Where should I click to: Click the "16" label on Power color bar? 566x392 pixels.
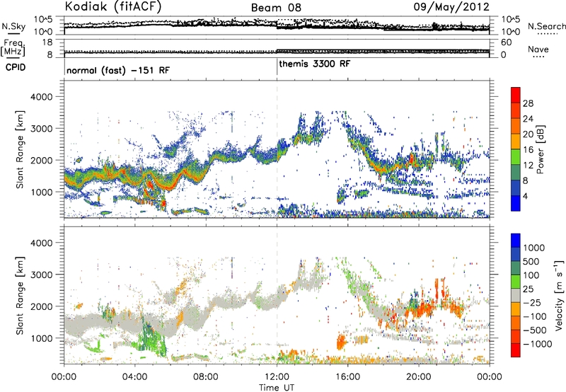click(x=528, y=150)
